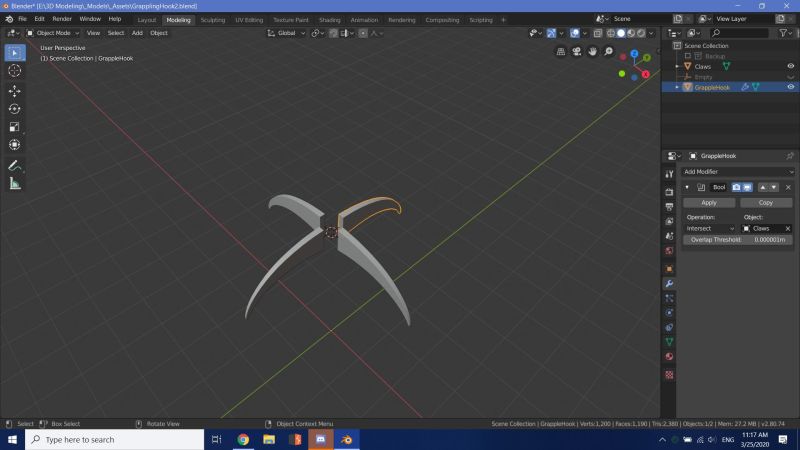Image resolution: width=800 pixels, height=450 pixels.
Task: Open the View Layer properties tab
Action: pos(669,221)
